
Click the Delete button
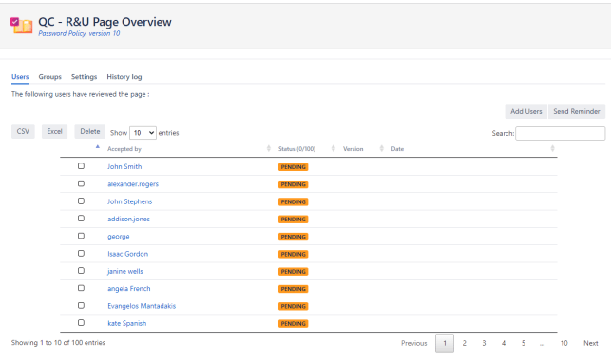90,131
